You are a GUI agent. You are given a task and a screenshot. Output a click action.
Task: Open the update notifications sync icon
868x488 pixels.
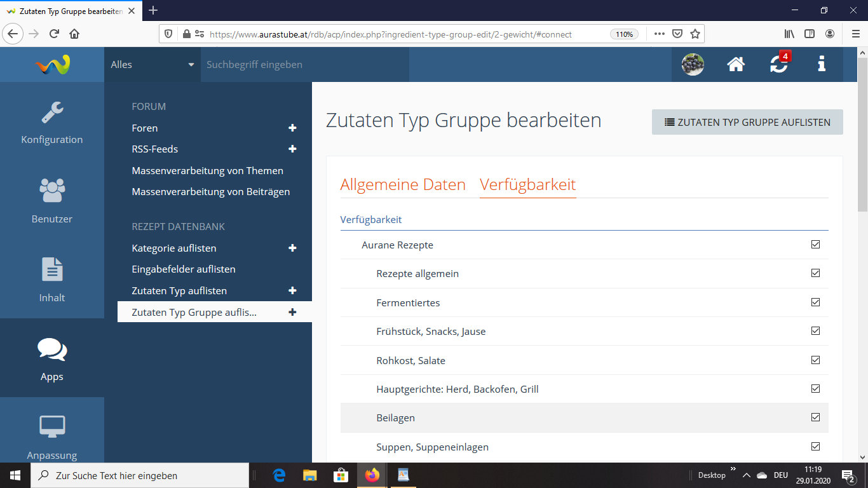tap(778, 64)
